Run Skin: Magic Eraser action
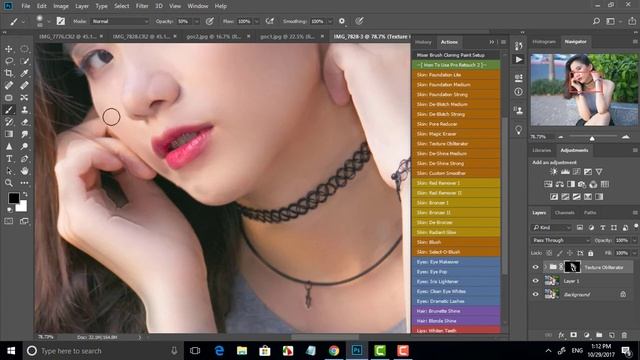The height and width of the screenshot is (360, 640). pyautogui.click(x=456, y=134)
